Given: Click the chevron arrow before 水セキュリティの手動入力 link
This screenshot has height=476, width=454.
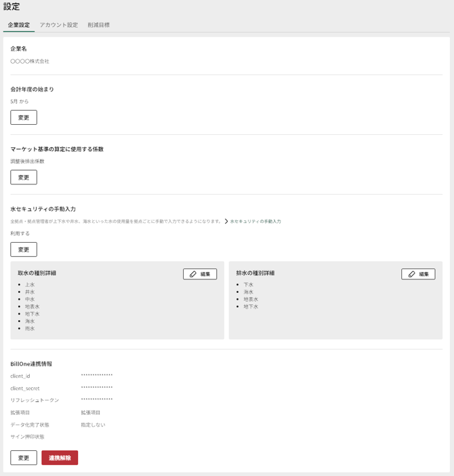Looking at the screenshot, I should (226, 221).
